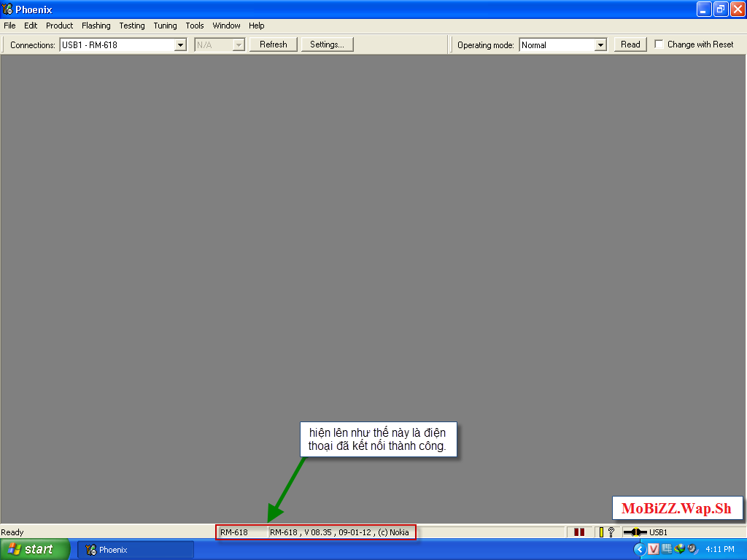Screen dimensions: 747x560
Task: Open the Tuning menu
Action: [x=165, y=26]
